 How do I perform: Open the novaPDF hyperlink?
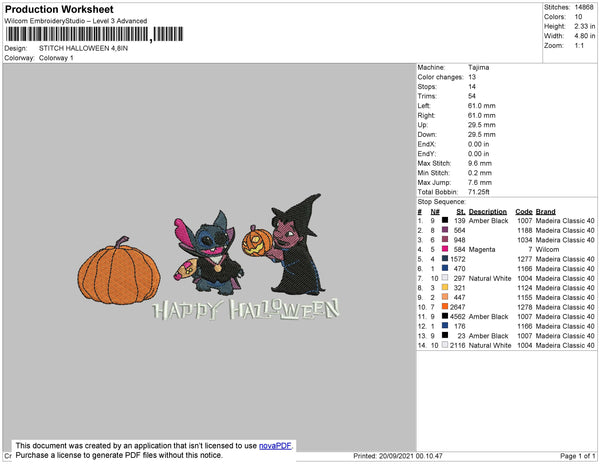pos(275,446)
